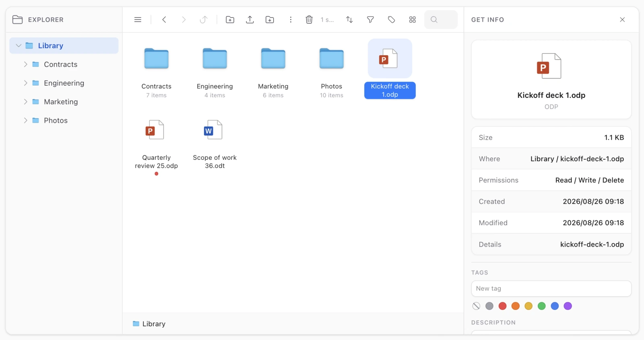Click the upload icon in toolbar
The width and height of the screenshot is (644, 340).
[250, 20]
